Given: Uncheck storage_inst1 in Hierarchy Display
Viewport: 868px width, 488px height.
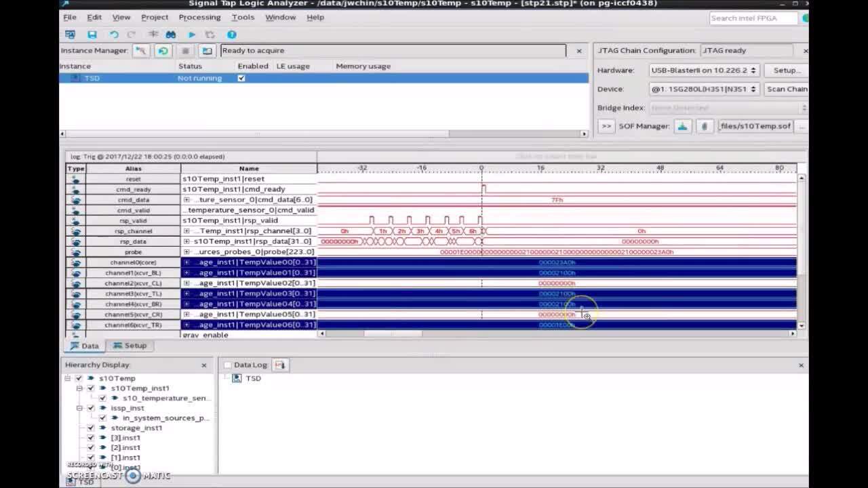Looking at the screenshot, I should [x=91, y=428].
